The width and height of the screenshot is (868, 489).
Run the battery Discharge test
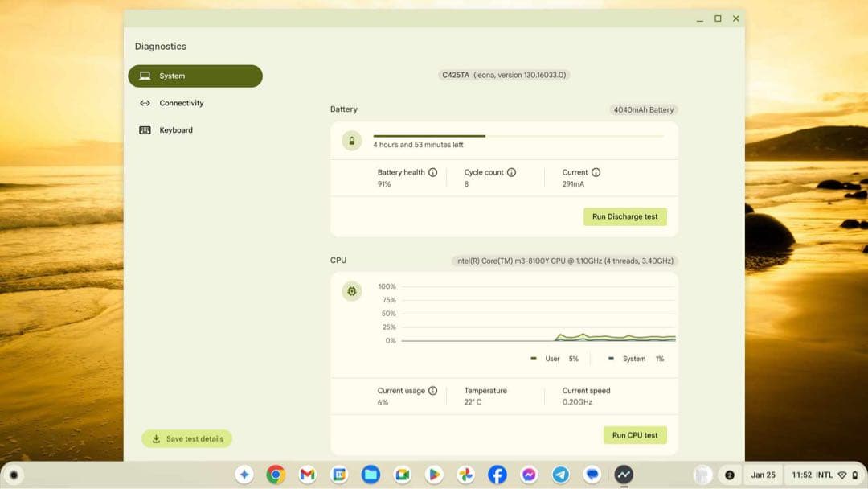click(624, 216)
